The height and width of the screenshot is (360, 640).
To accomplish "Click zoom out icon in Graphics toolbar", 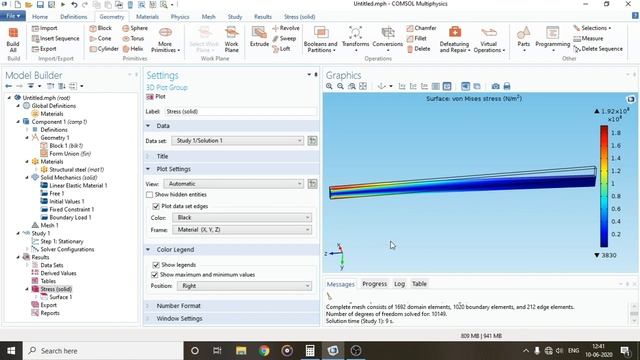I will (x=340, y=86).
